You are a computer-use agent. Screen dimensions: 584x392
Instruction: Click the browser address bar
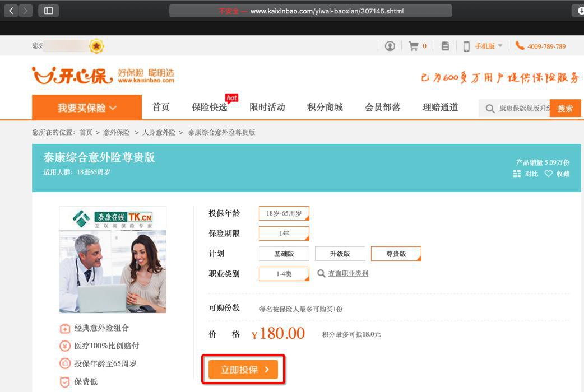[310, 11]
